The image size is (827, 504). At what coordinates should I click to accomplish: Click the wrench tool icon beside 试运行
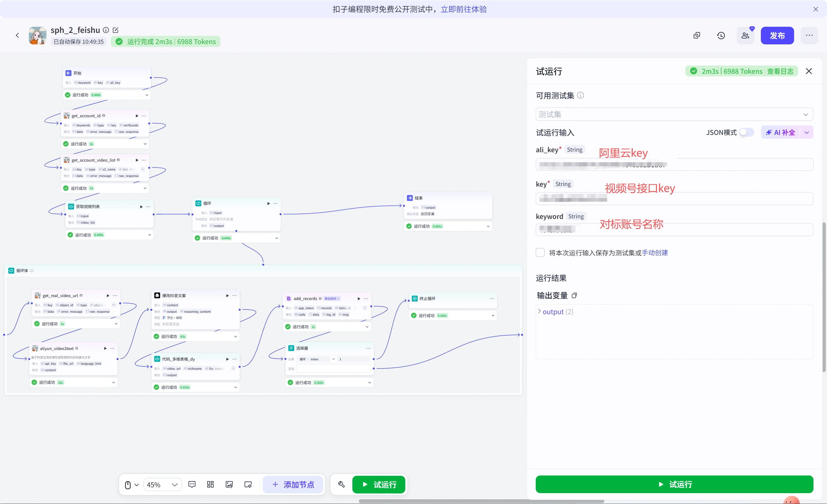(x=341, y=484)
